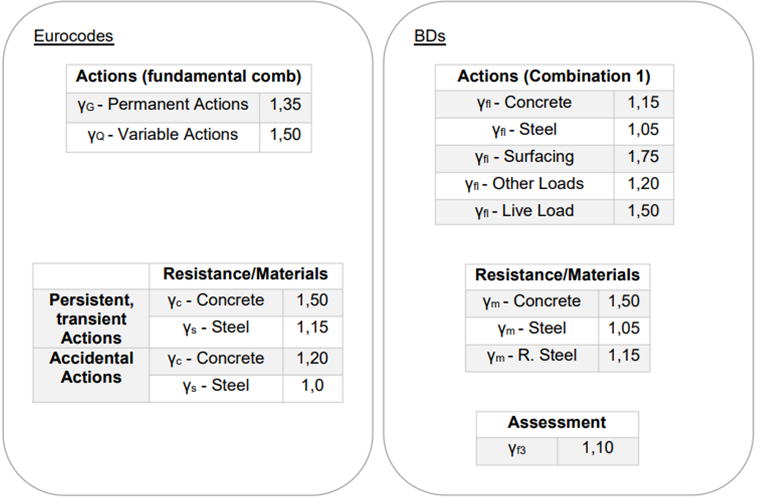Click the underlined Eurocodes heading

[x=73, y=37]
